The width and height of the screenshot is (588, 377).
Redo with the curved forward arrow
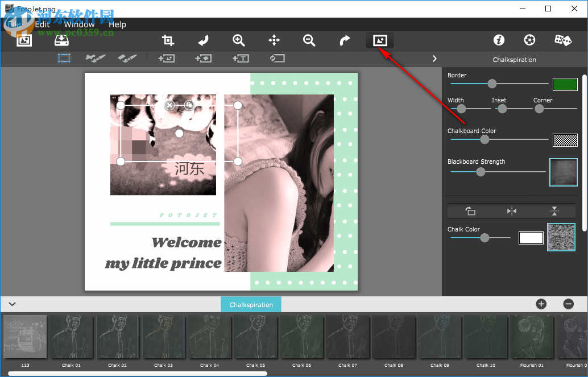coord(345,40)
